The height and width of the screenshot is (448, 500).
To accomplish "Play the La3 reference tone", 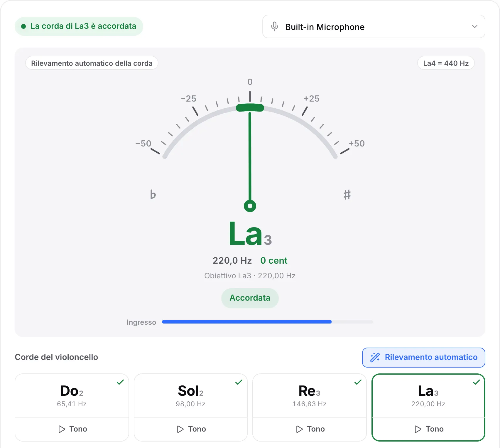I will [428, 429].
